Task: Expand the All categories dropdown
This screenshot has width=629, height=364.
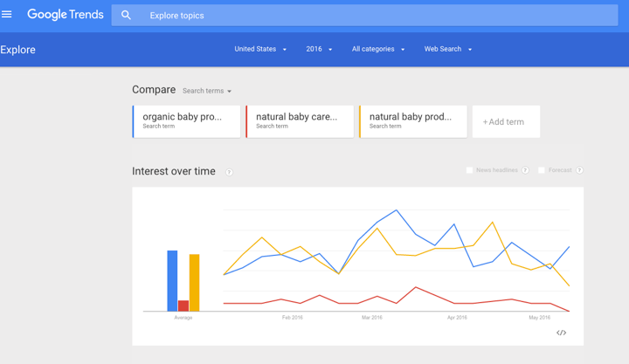Action: click(x=378, y=49)
